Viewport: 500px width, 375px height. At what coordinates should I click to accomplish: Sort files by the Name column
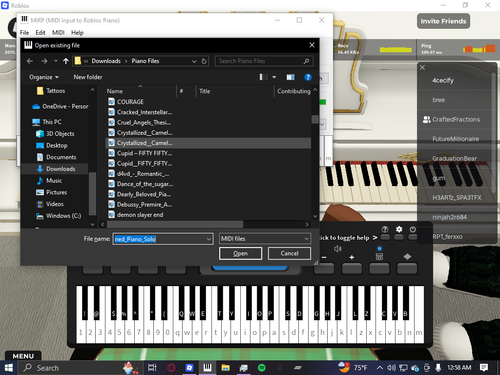(115, 91)
